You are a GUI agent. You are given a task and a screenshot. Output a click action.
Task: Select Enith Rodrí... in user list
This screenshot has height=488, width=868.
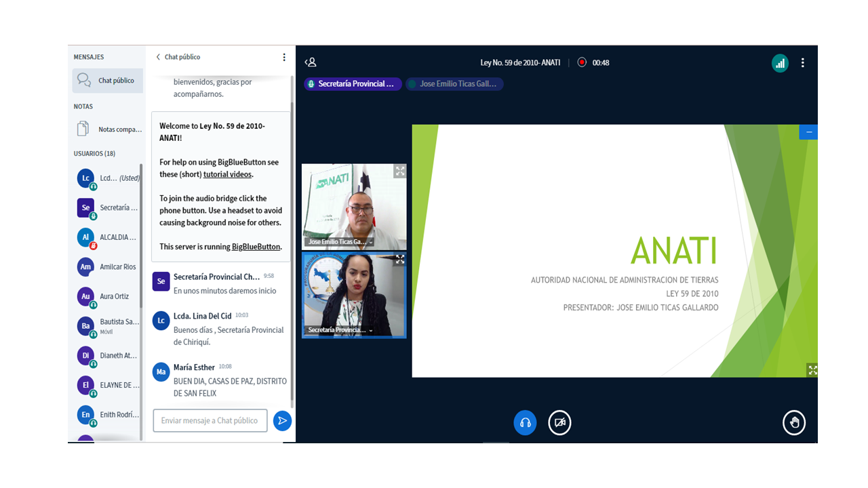point(107,414)
